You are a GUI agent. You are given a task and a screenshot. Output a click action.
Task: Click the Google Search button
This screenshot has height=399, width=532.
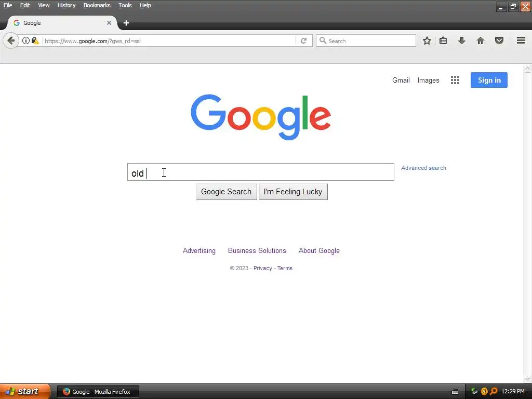(x=227, y=192)
